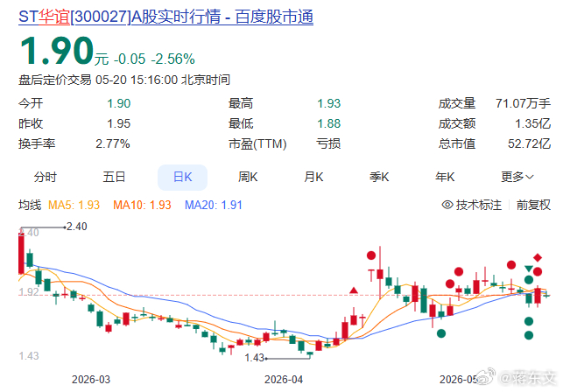Click the 换手率 2.77% value
The image size is (563, 392).
click(113, 143)
